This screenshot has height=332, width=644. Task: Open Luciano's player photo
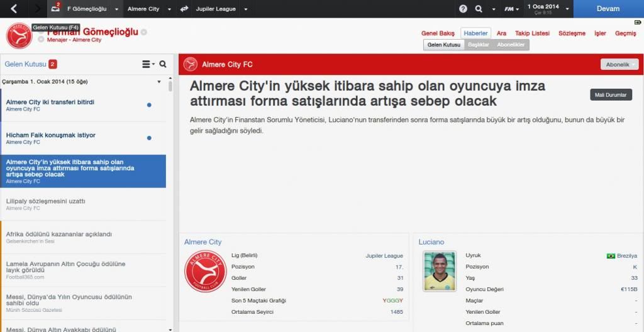[x=440, y=271]
